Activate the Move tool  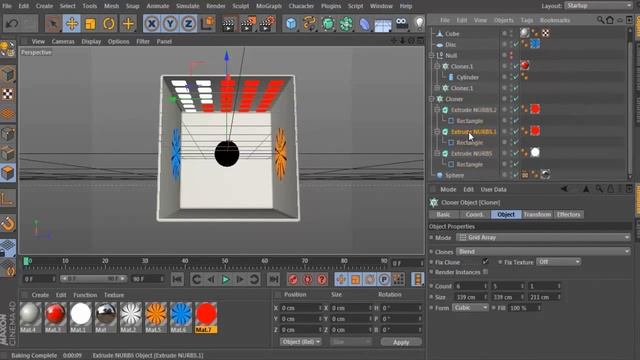click(71, 24)
